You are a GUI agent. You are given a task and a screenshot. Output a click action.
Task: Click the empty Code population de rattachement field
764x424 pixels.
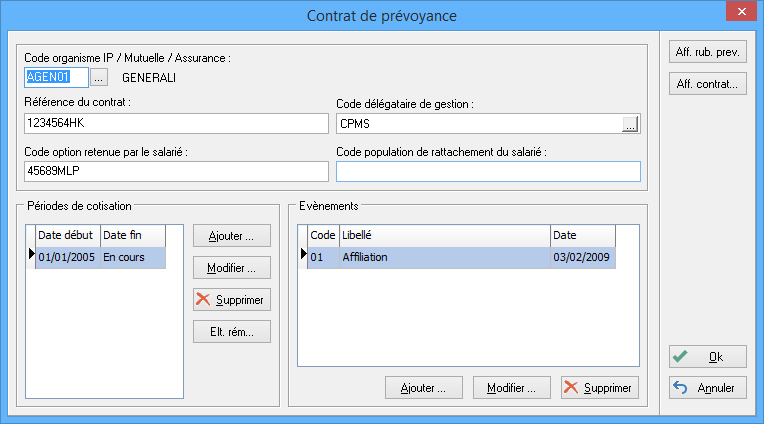tap(488, 171)
